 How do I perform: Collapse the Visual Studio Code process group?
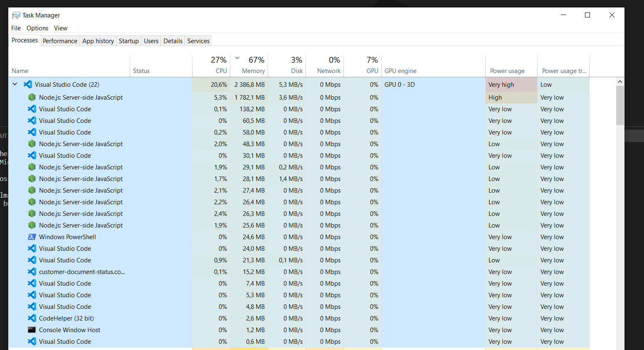pyautogui.click(x=15, y=84)
